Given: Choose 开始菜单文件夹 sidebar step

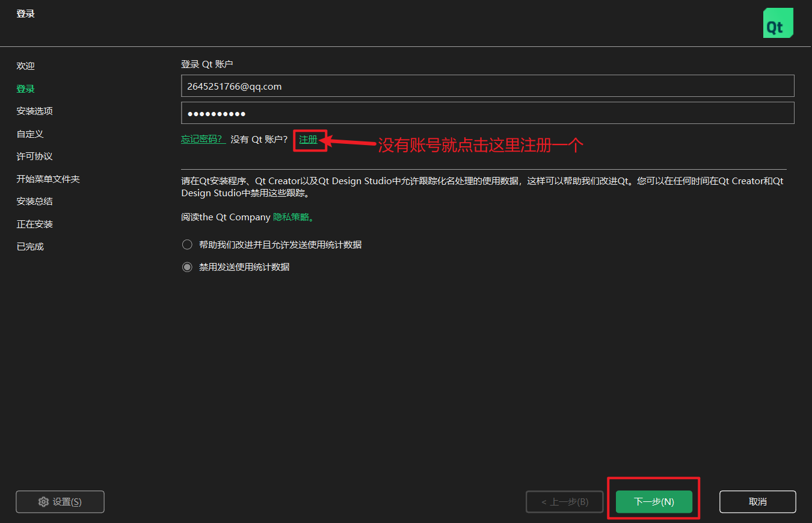Looking at the screenshot, I should click(x=48, y=179).
